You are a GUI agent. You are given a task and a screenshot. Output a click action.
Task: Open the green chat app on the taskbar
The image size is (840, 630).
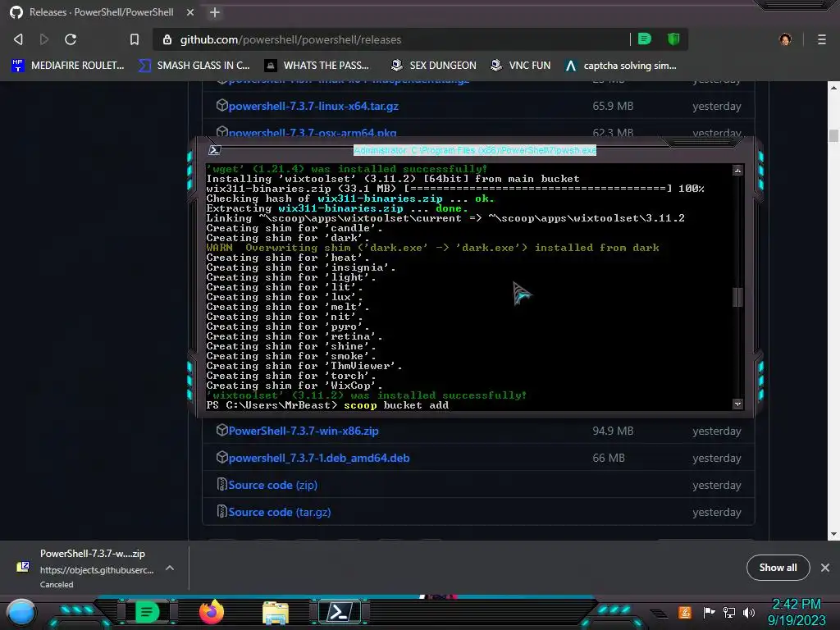(x=147, y=612)
